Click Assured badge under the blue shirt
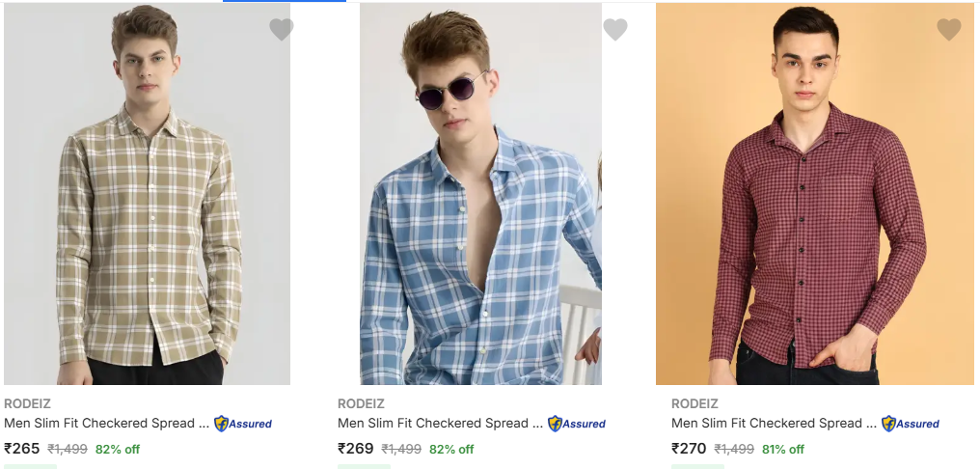 [x=577, y=424]
